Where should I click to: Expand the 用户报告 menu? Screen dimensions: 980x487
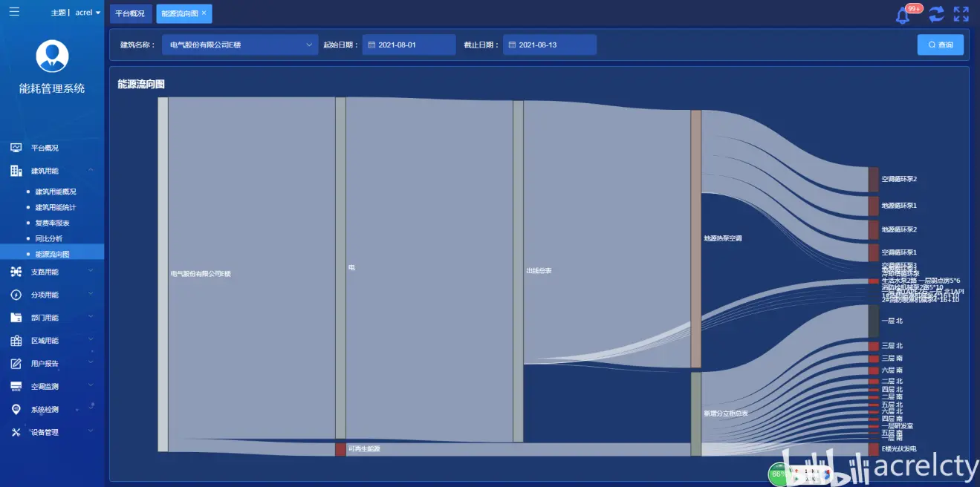[x=52, y=364]
